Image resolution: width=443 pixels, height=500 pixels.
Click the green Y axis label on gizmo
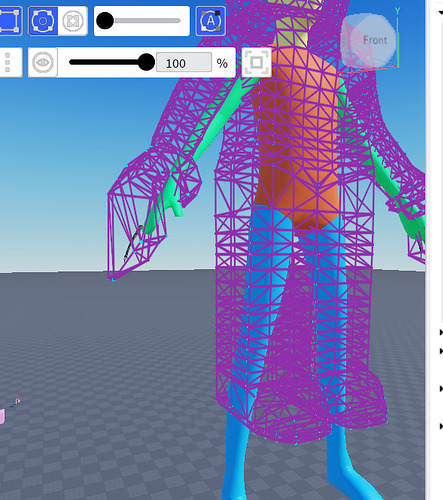coord(397,11)
